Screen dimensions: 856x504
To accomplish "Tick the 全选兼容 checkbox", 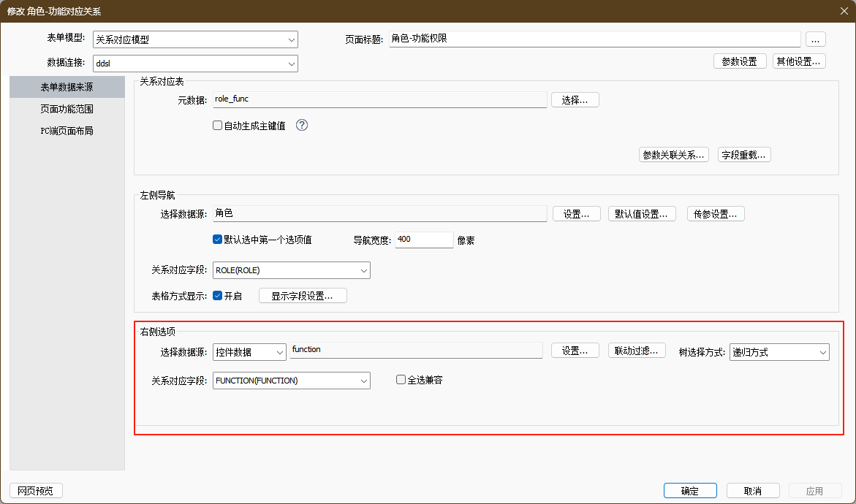I will click(x=401, y=380).
